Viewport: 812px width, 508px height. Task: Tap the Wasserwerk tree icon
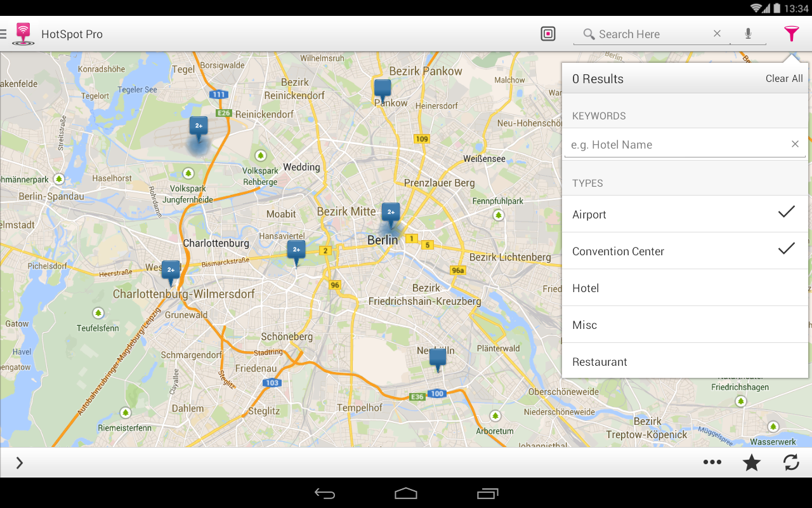click(773, 426)
